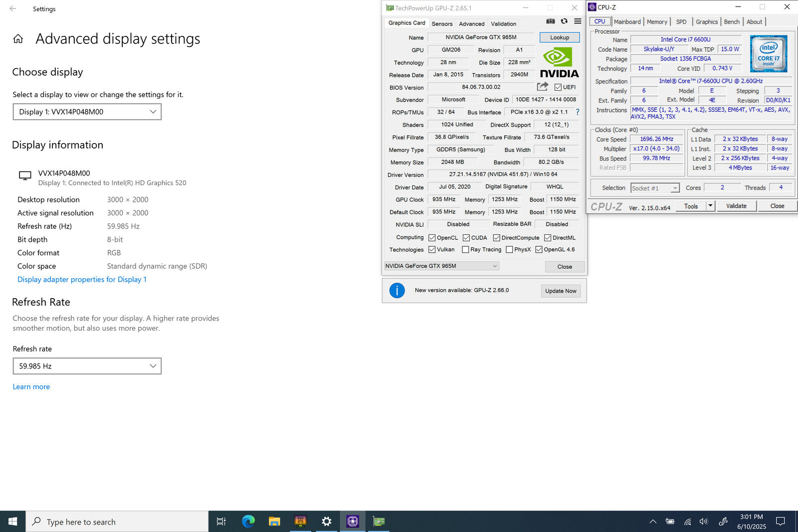The height and width of the screenshot is (532, 798).
Task: Switch to the Sensors tab in GPU-Z
Action: (x=442, y=24)
